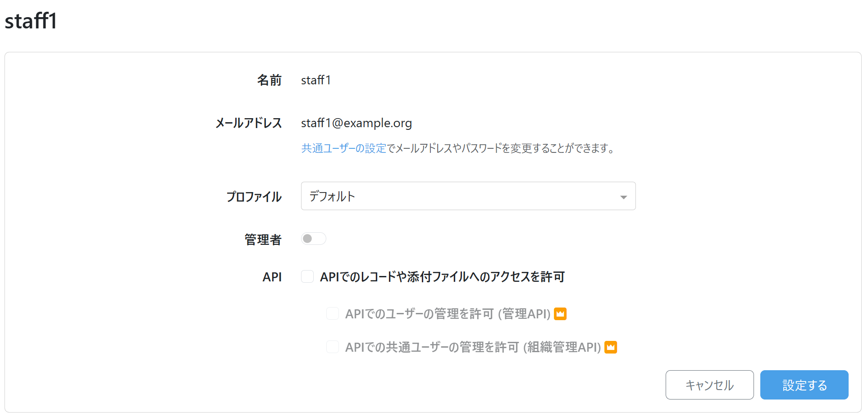This screenshot has width=868, height=418.
Task: Click the staff1@example.org email address
Action: click(356, 123)
